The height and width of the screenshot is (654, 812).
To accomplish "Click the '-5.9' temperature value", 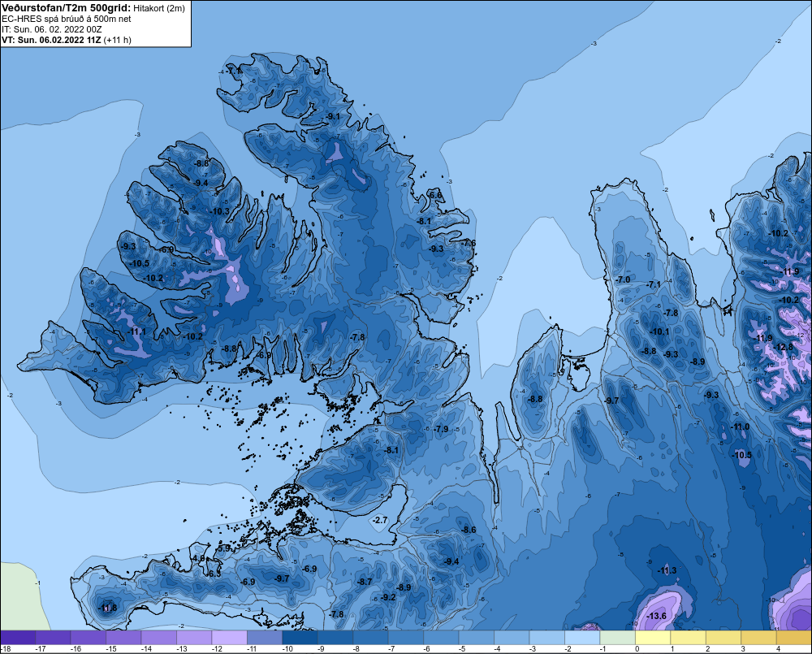I will tap(223, 548).
